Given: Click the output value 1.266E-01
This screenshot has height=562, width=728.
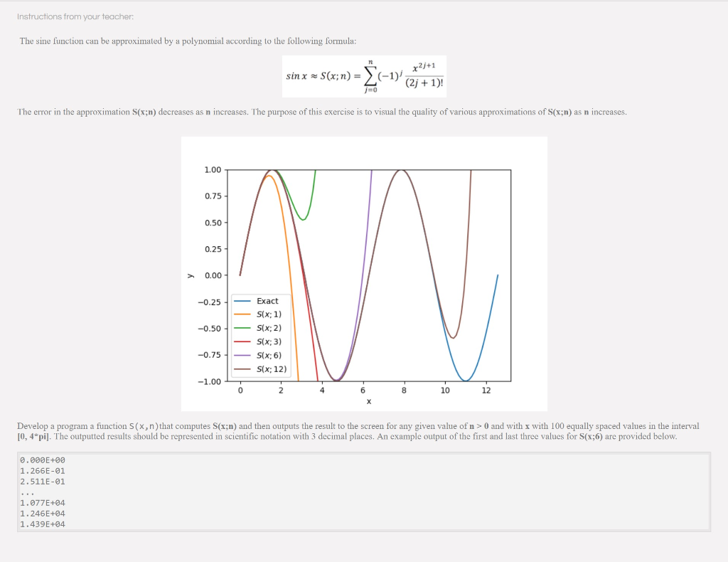Looking at the screenshot, I should [x=42, y=471].
